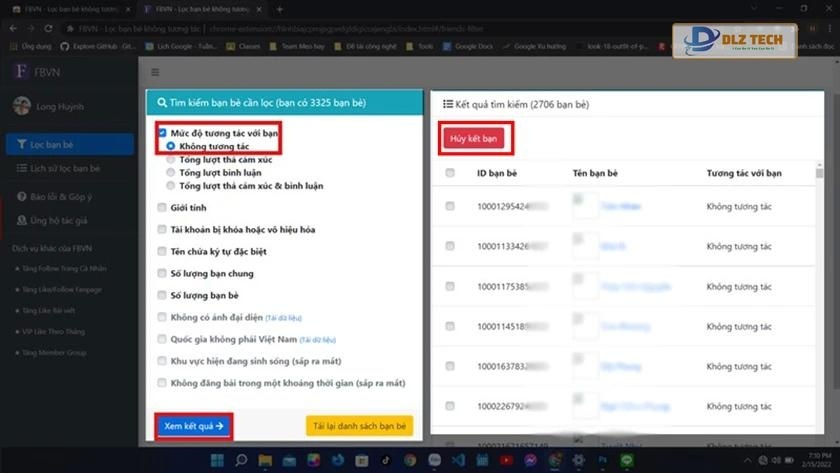Click Ủng hộ tác giả item
This screenshot has height=473, width=840.
point(59,220)
